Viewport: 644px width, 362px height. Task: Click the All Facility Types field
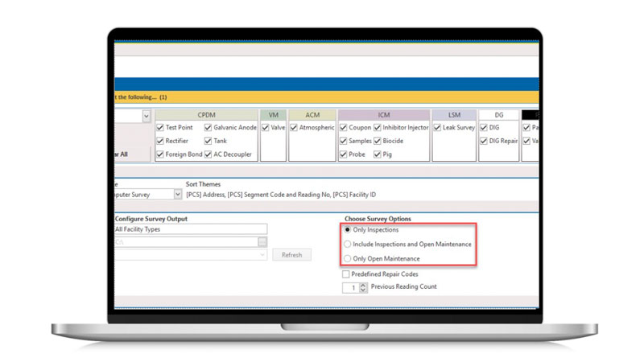pos(189,229)
